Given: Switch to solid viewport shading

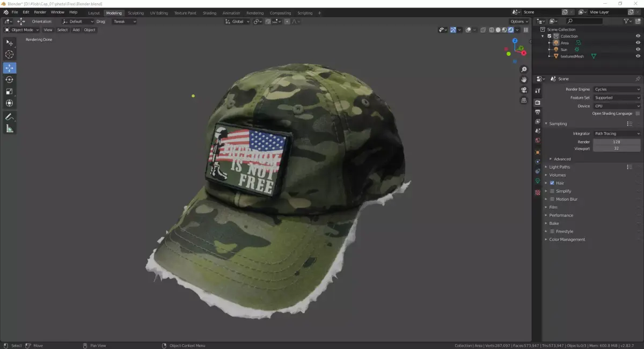Looking at the screenshot, I should [497, 30].
